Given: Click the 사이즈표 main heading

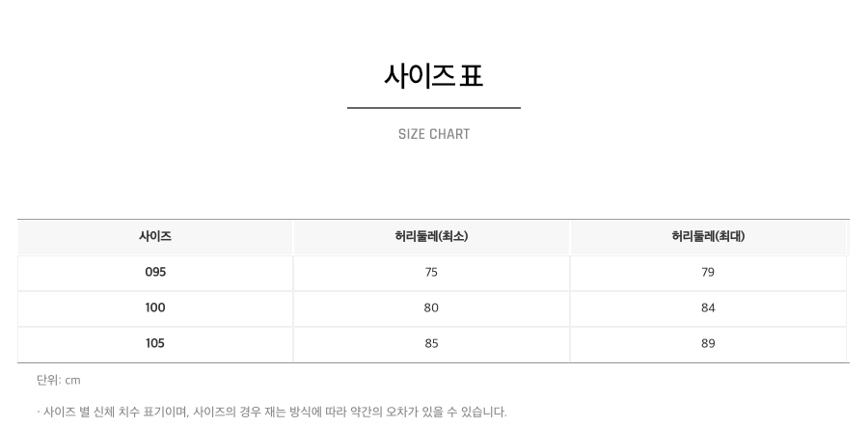Looking at the screenshot, I should click(x=433, y=75).
